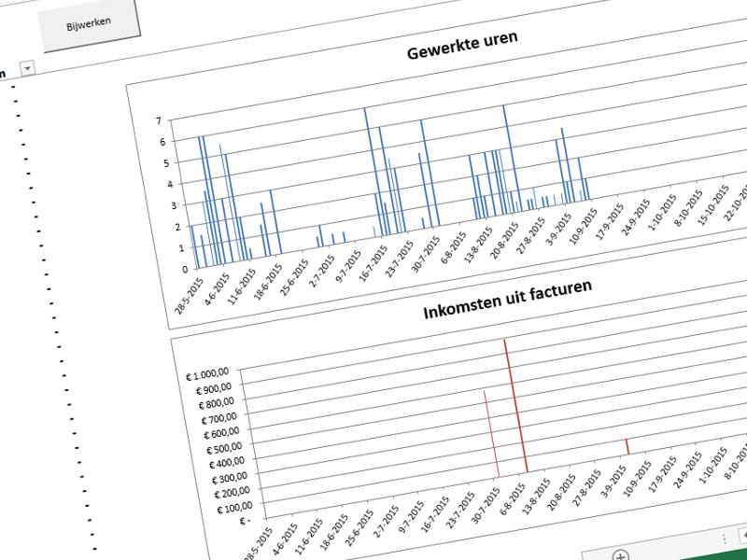
Task: Click '€ 400,00' on the Inkomsten axis
Action: [227, 463]
